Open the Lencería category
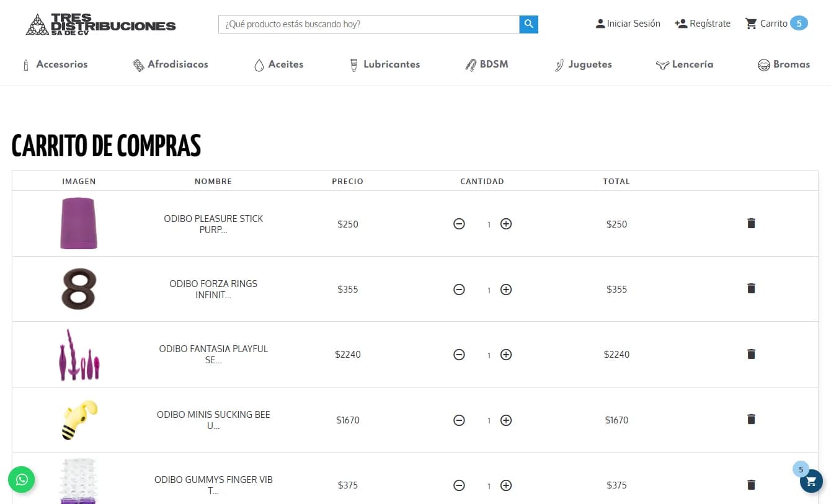This screenshot has height=504, width=831. [685, 64]
